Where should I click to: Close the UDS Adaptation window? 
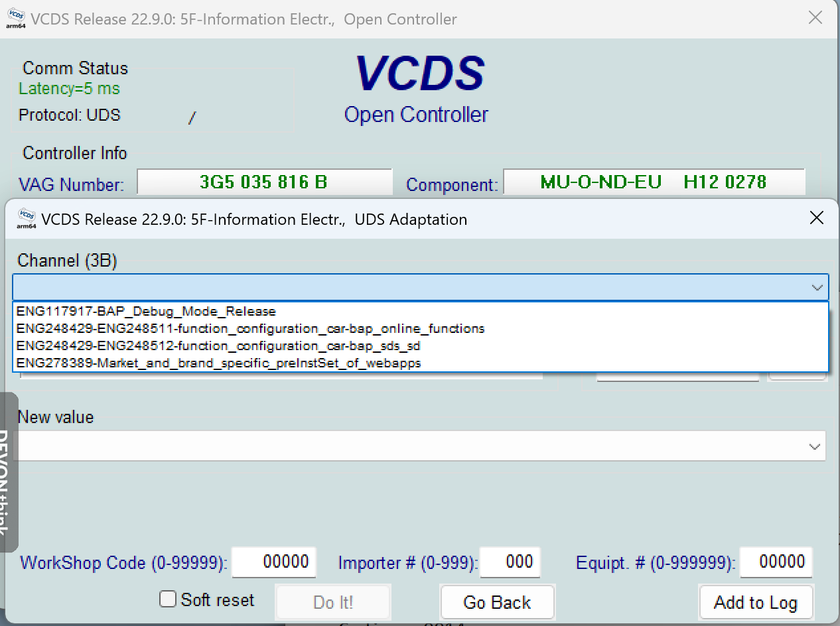pos(817,218)
